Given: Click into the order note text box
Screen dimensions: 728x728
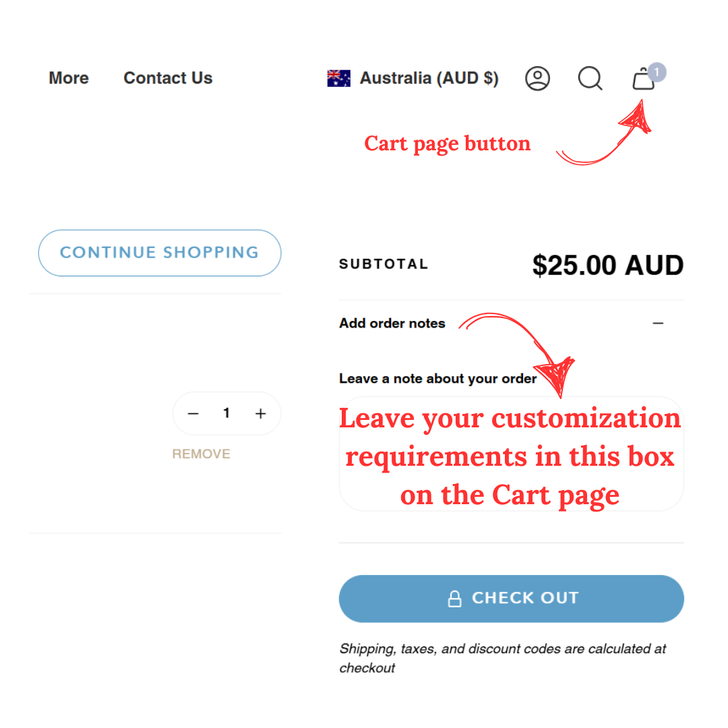Looking at the screenshot, I should click(x=511, y=454).
